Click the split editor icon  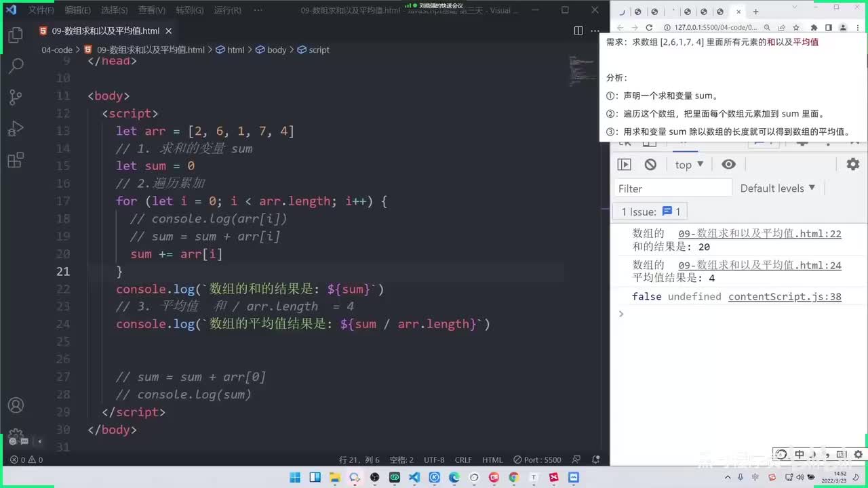(x=578, y=30)
